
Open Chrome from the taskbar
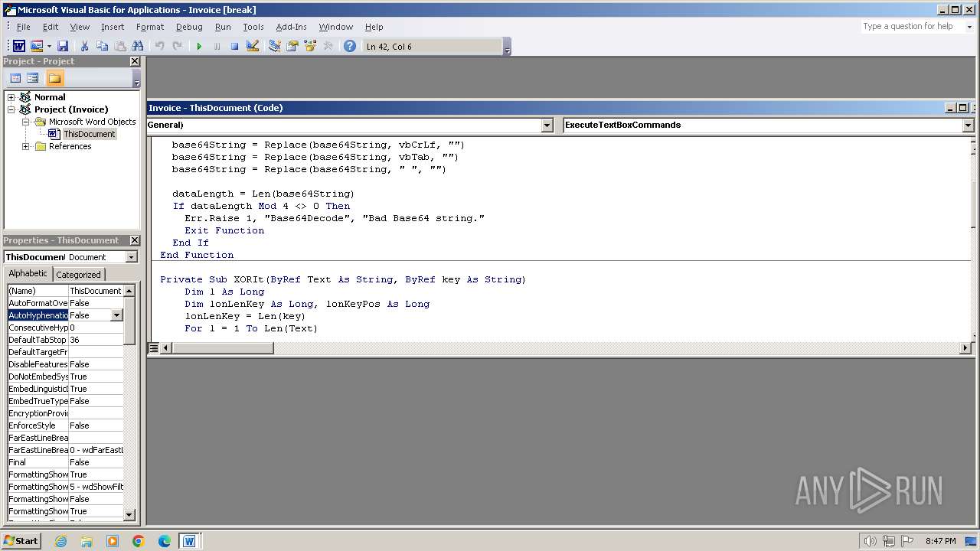(139, 541)
